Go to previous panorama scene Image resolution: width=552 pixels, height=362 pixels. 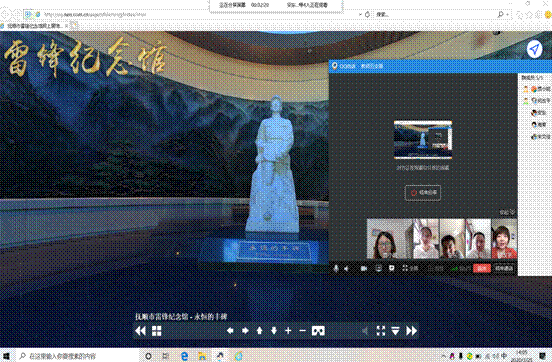point(140,331)
